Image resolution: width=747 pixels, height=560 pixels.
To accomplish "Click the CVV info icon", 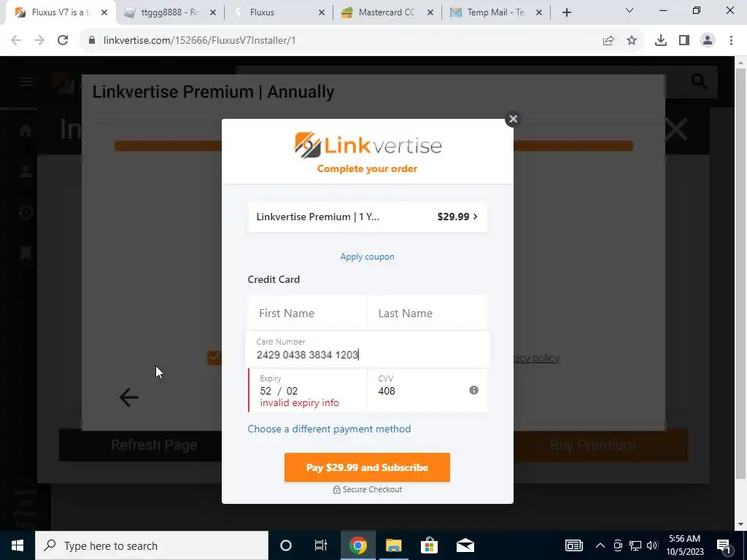I will (473, 390).
